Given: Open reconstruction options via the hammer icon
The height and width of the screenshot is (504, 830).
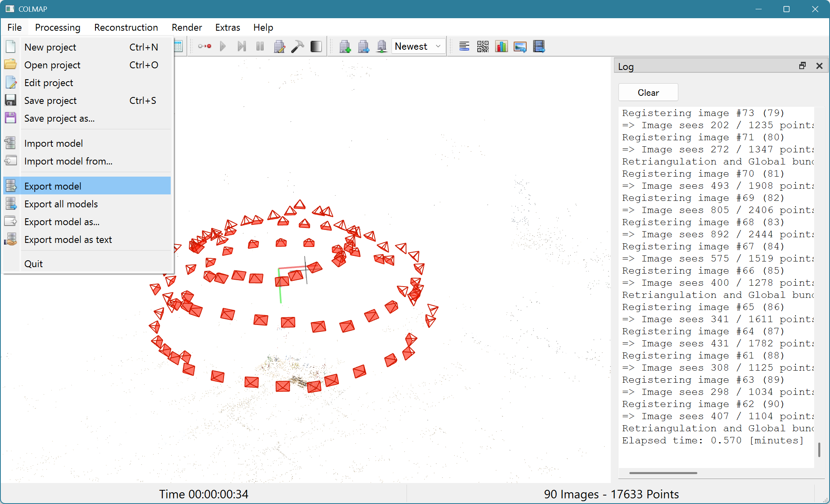Looking at the screenshot, I should click(298, 46).
